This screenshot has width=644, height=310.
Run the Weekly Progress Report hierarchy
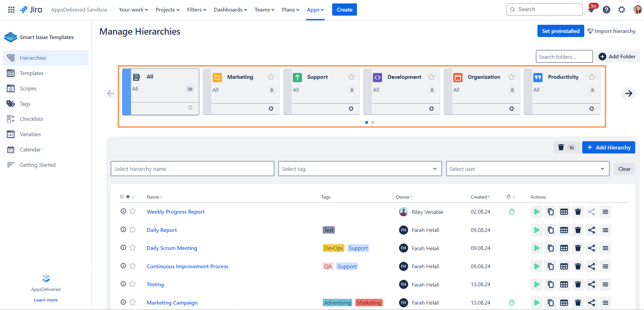(x=536, y=212)
